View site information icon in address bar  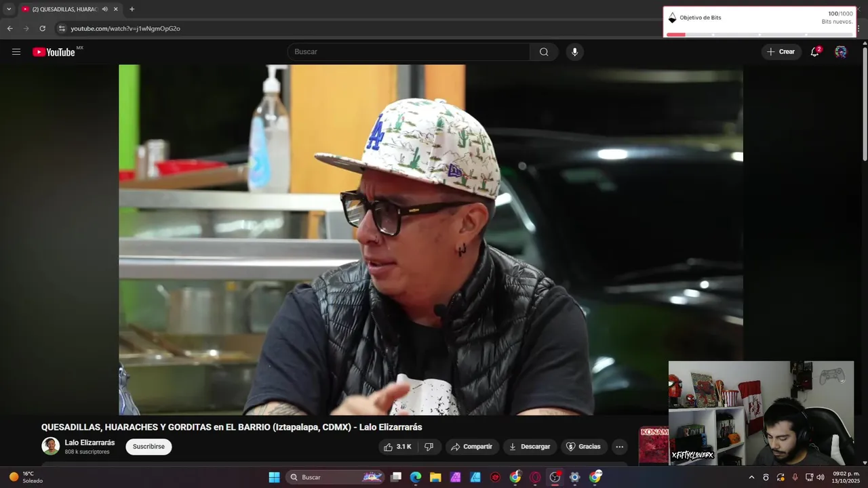click(x=62, y=28)
